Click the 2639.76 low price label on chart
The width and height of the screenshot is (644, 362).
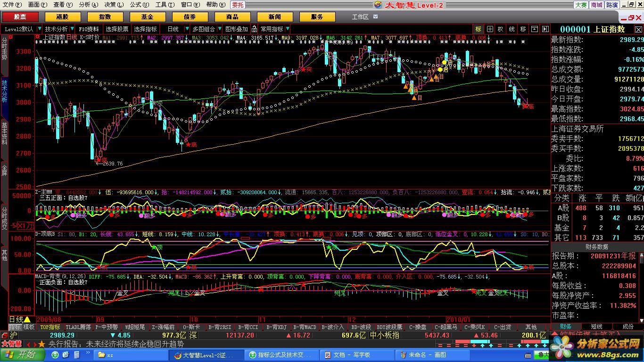113,164
